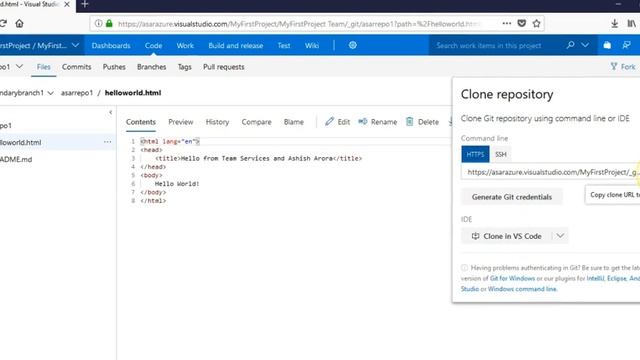
Task: Click the Pocket save icon
Action: 522,24
